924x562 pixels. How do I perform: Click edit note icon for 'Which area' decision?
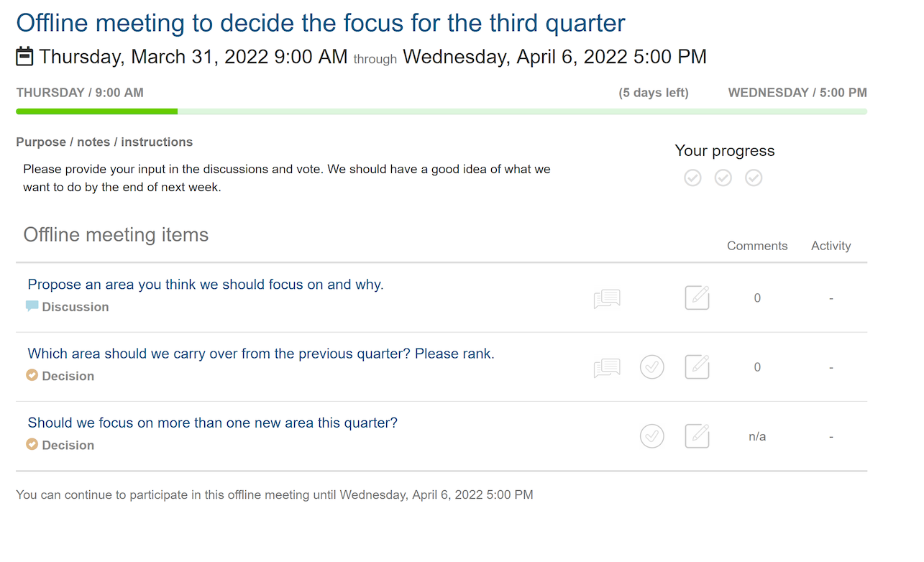(x=697, y=367)
